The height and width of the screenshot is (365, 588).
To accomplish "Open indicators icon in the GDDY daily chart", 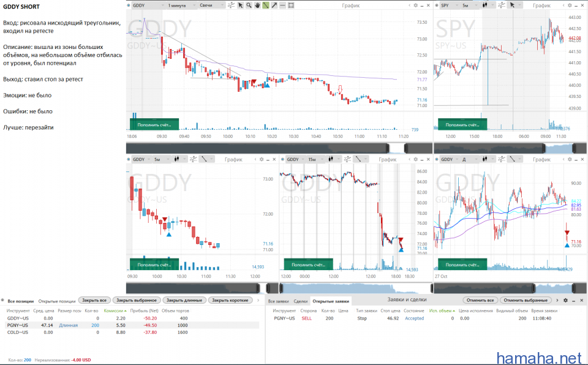I will click(502, 159).
